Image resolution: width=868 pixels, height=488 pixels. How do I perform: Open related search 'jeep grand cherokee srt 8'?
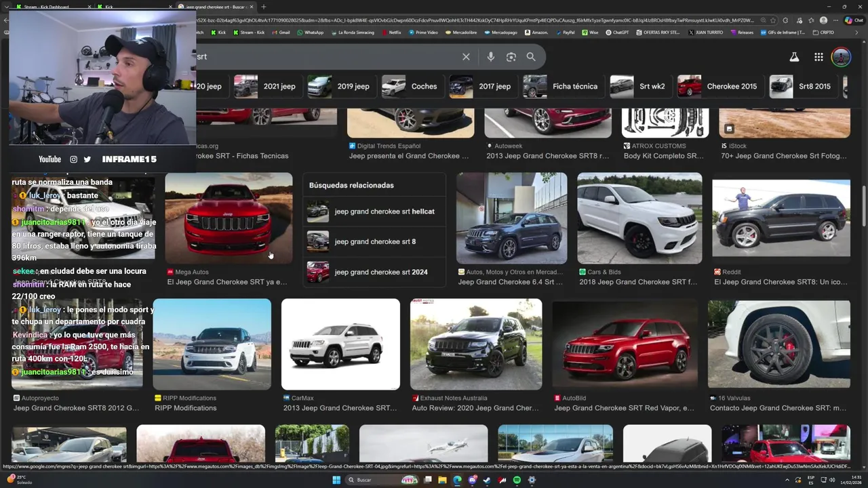374,241
